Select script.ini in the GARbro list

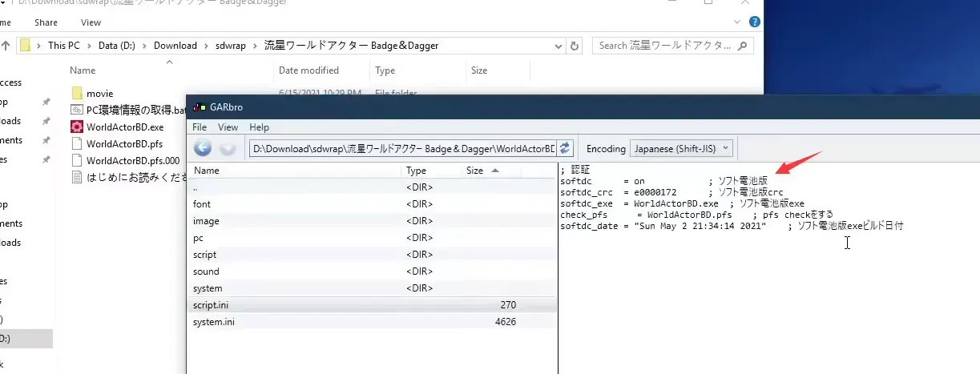point(372,305)
